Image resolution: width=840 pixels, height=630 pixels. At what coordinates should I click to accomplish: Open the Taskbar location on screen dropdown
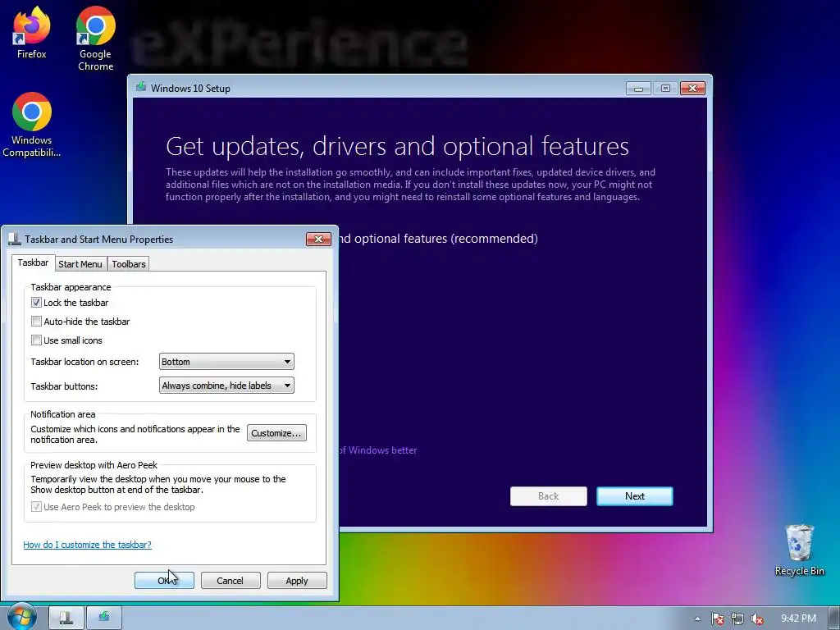(x=226, y=362)
